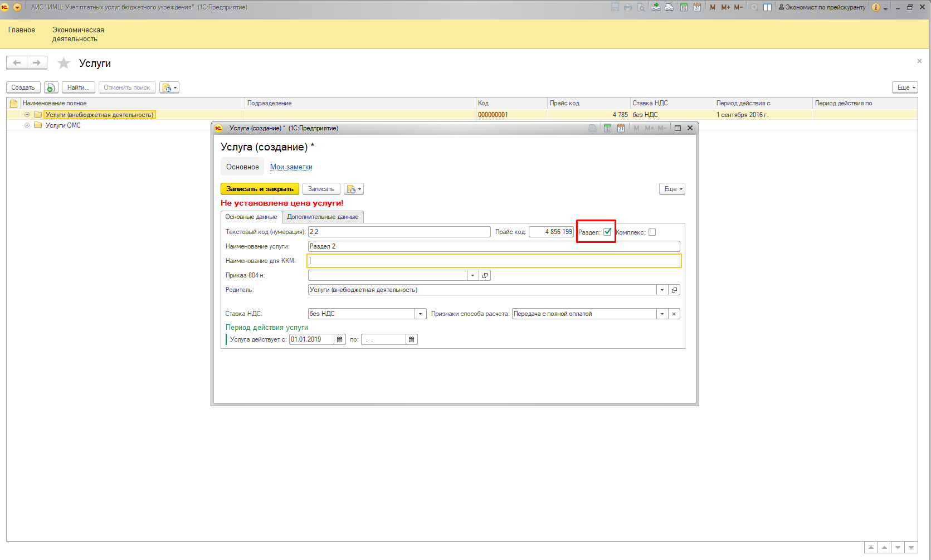931x560 pixels.
Task: Uncheck the Раздел checkbox
Action: (607, 232)
